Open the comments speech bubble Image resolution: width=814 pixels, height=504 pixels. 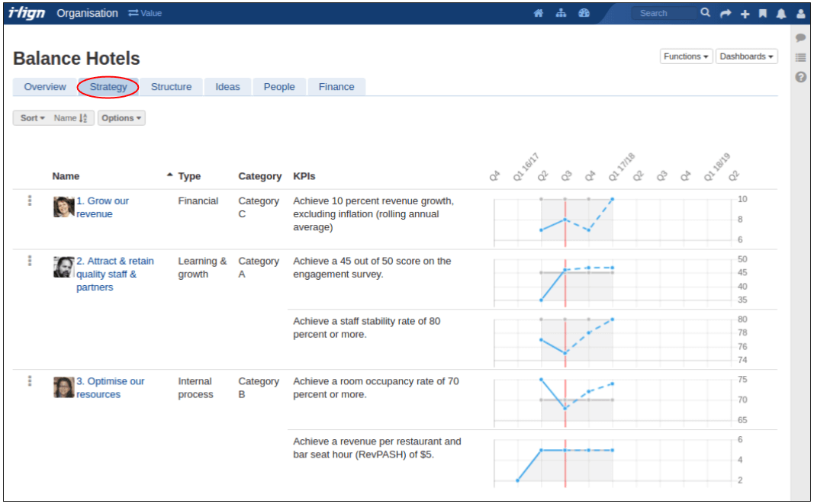tap(800, 37)
